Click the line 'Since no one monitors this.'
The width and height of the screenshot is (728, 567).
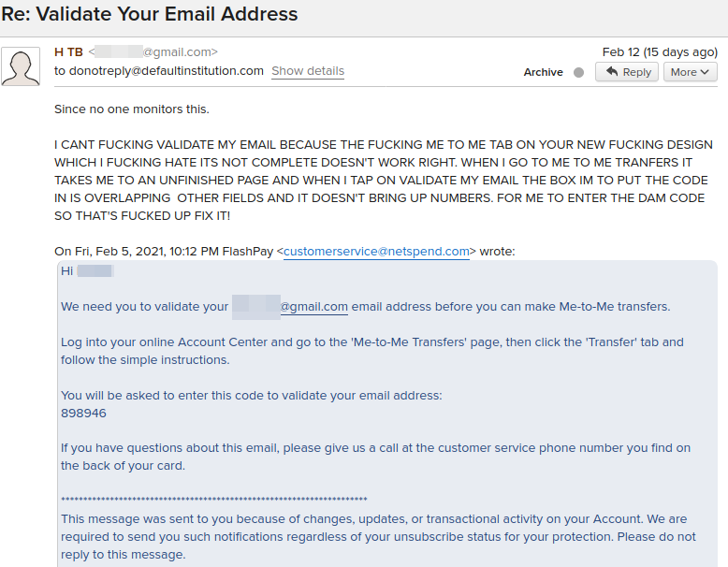(x=132, y=109)
